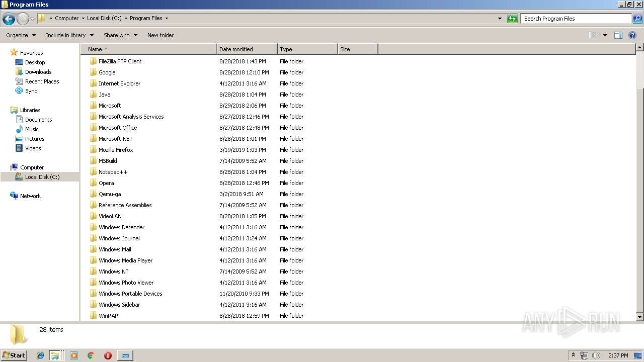Launch Internet Explorer from the taskbar
This screenshot has width=644, height=362.
(40, 355)
